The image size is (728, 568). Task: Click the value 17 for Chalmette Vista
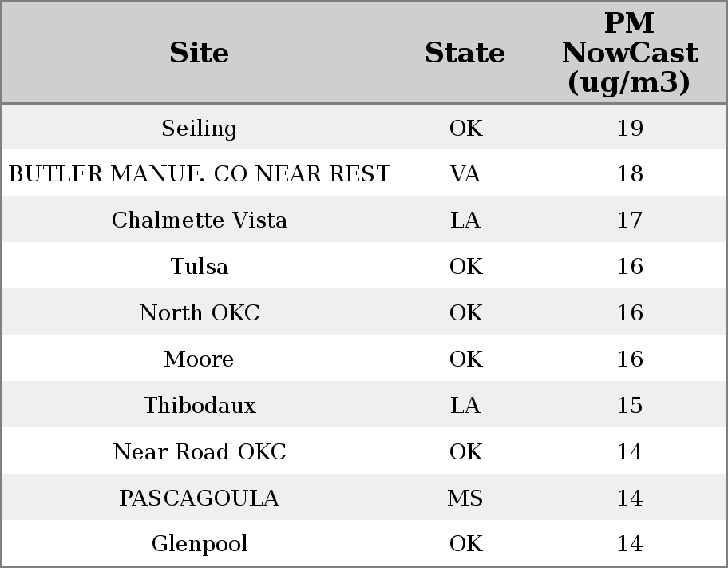point(630,220)
